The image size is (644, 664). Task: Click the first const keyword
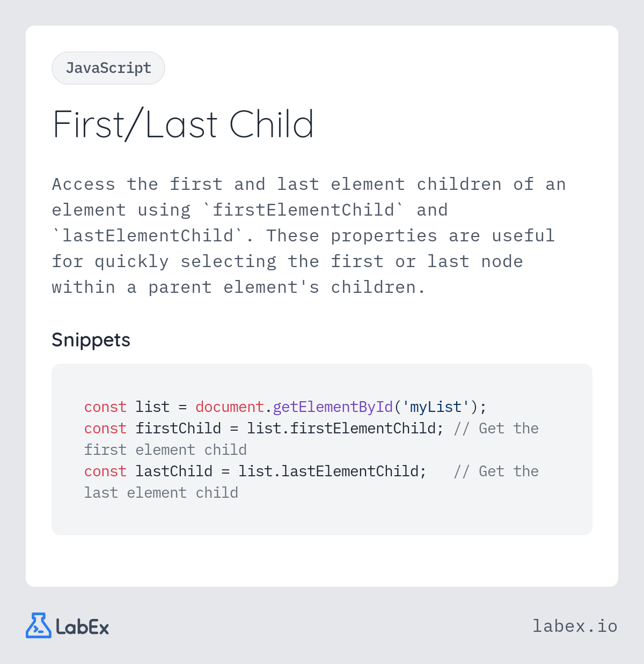105,407
